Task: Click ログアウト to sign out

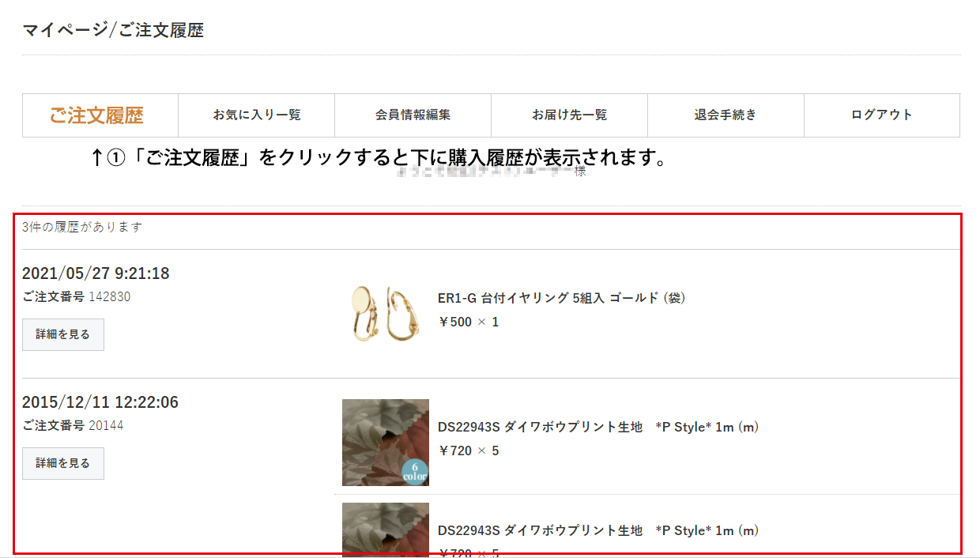Action: pyautogui.click(x=882, y=115)
